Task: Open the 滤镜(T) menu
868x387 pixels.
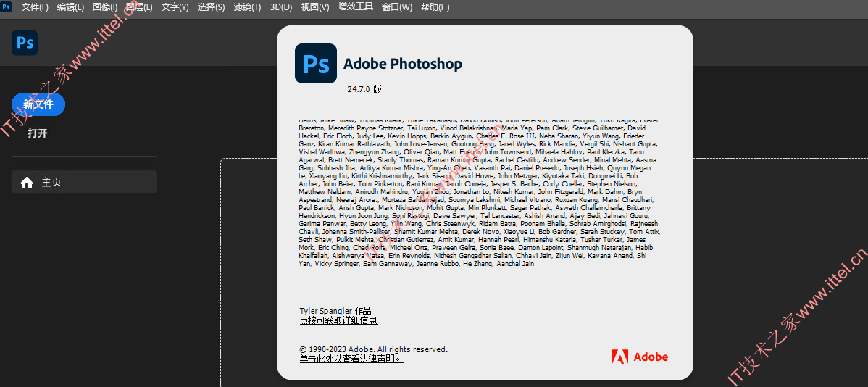Action: coord(247,7)
